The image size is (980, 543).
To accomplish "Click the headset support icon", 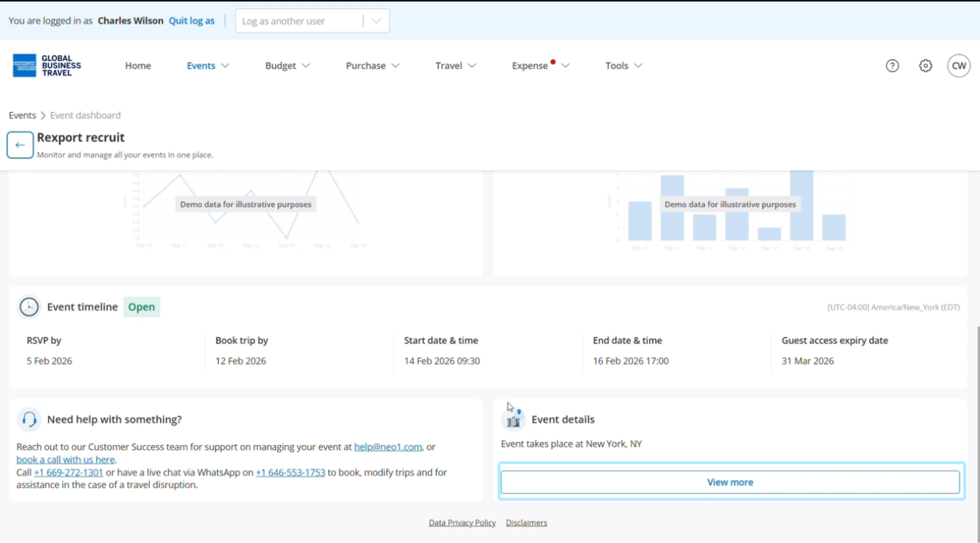I will [x=29, y=419].
